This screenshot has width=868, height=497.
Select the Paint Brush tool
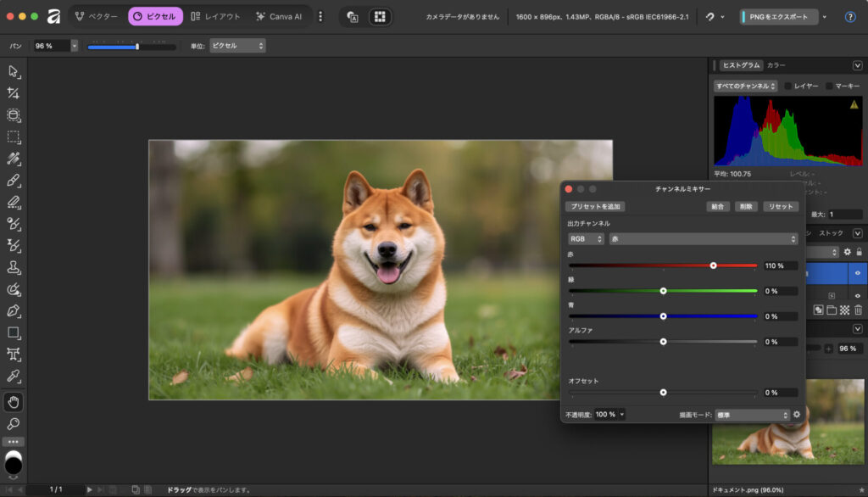coord(14,181)
